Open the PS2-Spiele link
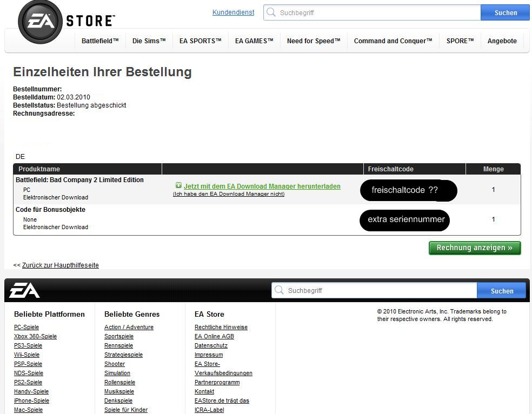Viewport: 532px width, 414px height. [x=28, y=382]
